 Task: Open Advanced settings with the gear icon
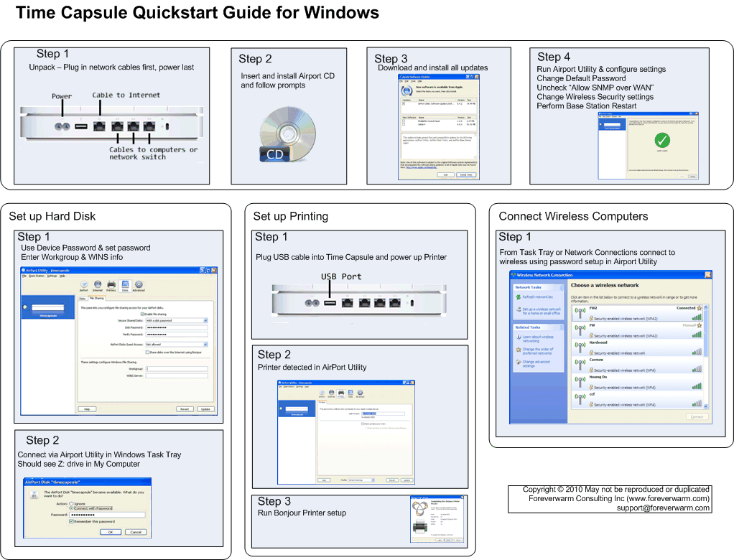(139, 285)
